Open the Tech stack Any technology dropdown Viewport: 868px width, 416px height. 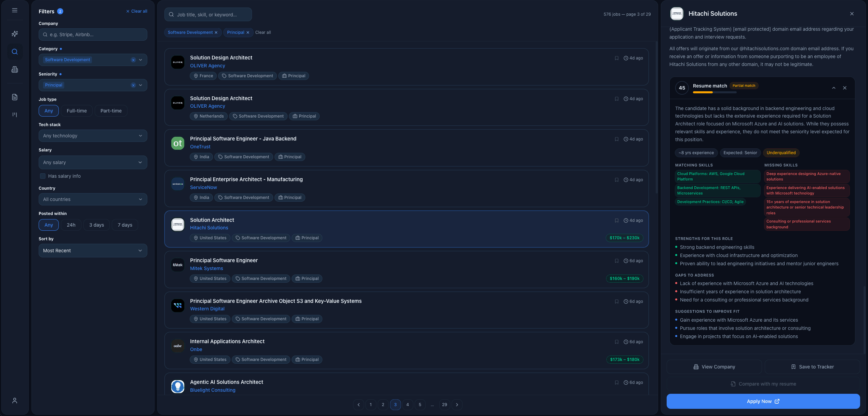coord(93,136)
